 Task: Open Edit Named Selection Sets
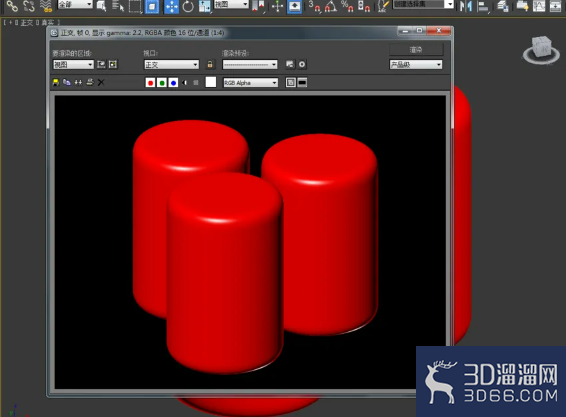coord(383,6)
